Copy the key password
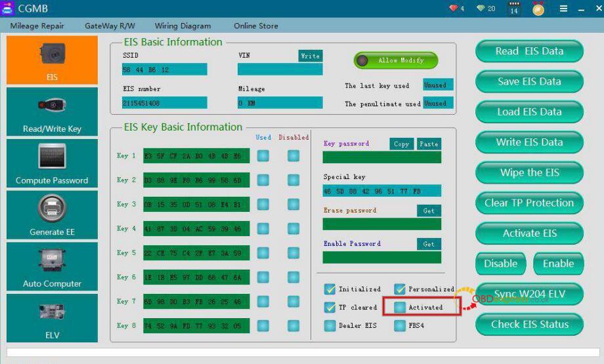This screenshot has width=604, height=364. pos(401,144)
